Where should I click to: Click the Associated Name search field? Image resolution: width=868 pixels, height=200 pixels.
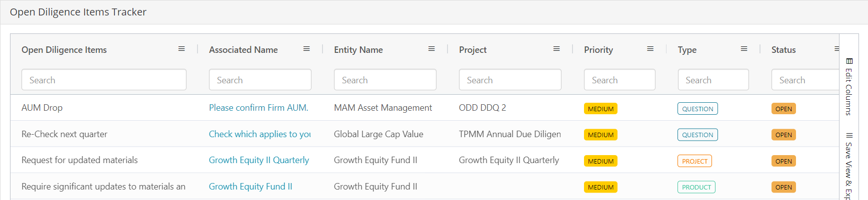click(x=260, y=80)
